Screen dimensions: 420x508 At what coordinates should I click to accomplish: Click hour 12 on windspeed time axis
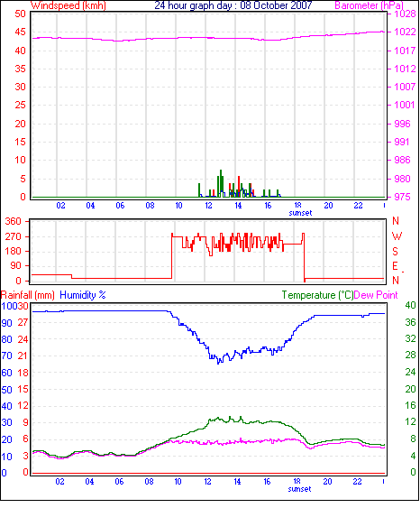(208, 206)
